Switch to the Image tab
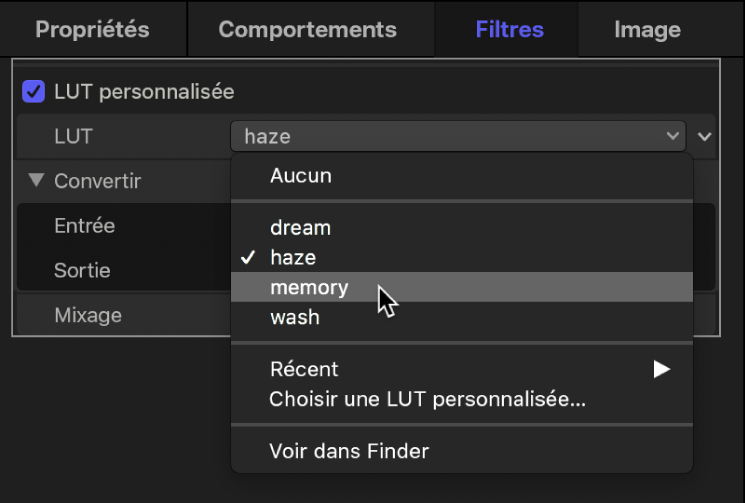This screenshot has height=503, width=745. click(647, 29)
